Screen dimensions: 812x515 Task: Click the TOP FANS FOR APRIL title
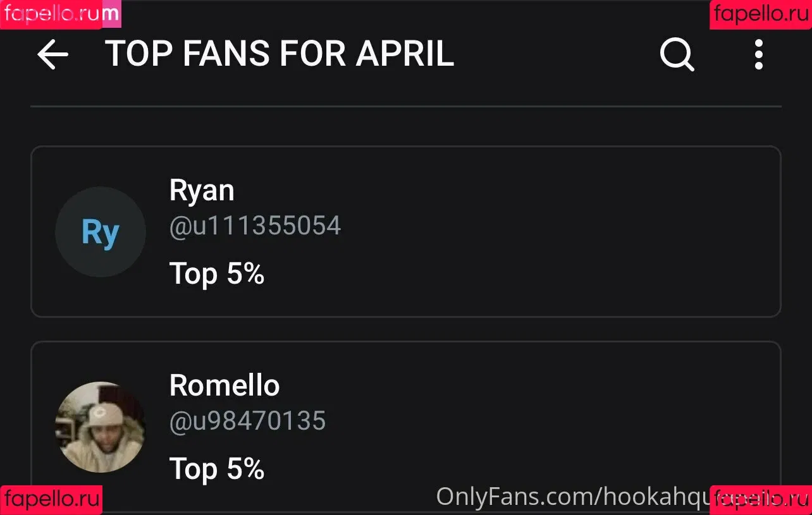point(280,54)
